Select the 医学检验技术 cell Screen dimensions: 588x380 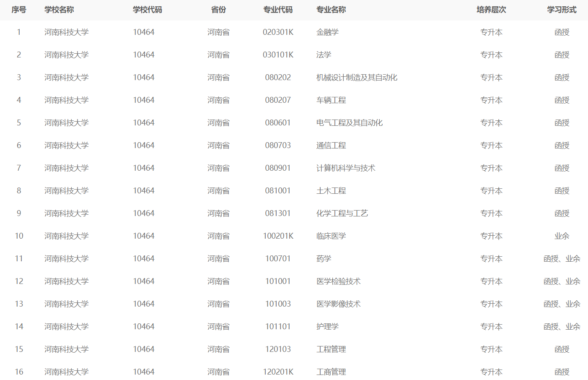coord(338,281)
